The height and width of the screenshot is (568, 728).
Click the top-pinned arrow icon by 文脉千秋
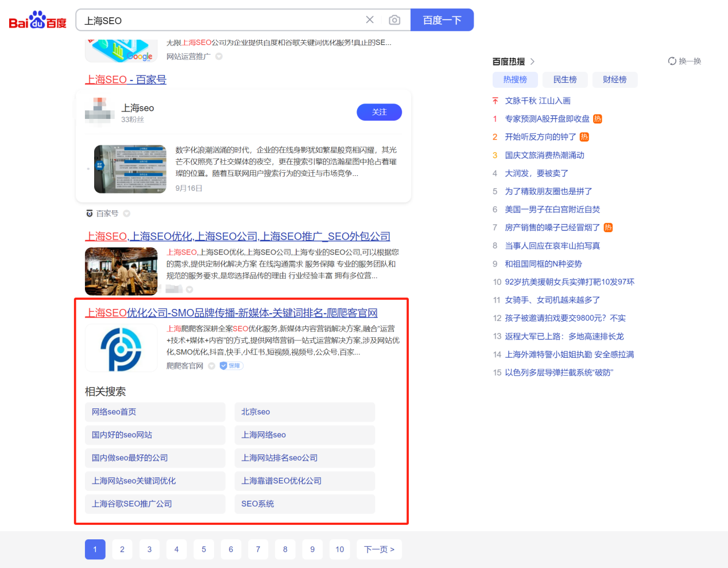tap(495, 101)
